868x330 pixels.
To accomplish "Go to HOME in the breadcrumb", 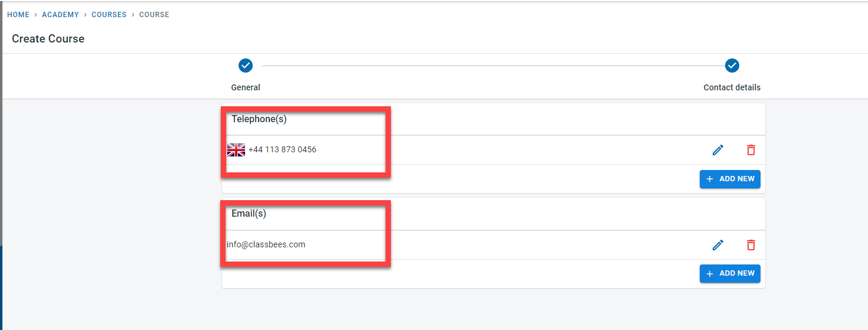I will (x=18, y=15).
